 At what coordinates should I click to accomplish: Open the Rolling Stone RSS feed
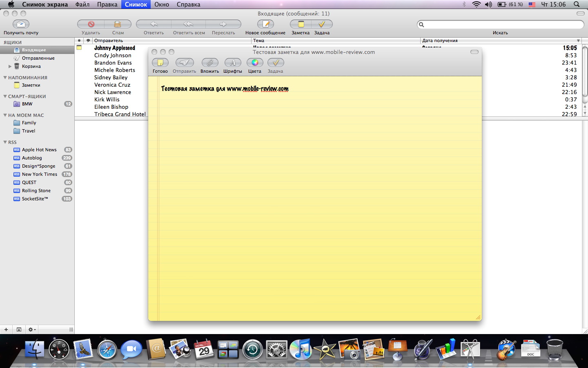(37, 191)
